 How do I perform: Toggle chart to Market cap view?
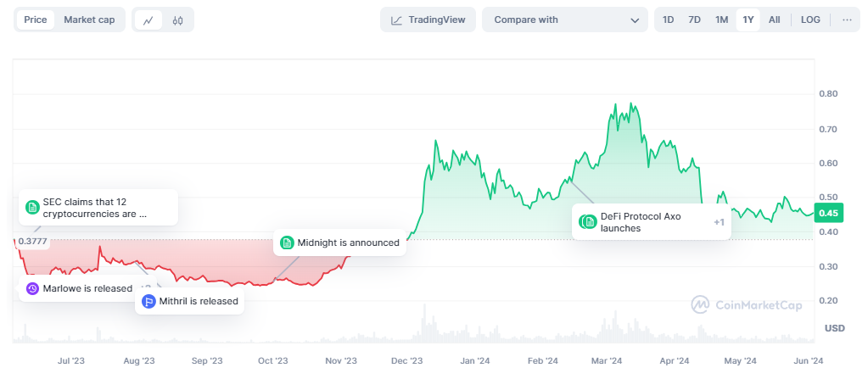point(89,20)
